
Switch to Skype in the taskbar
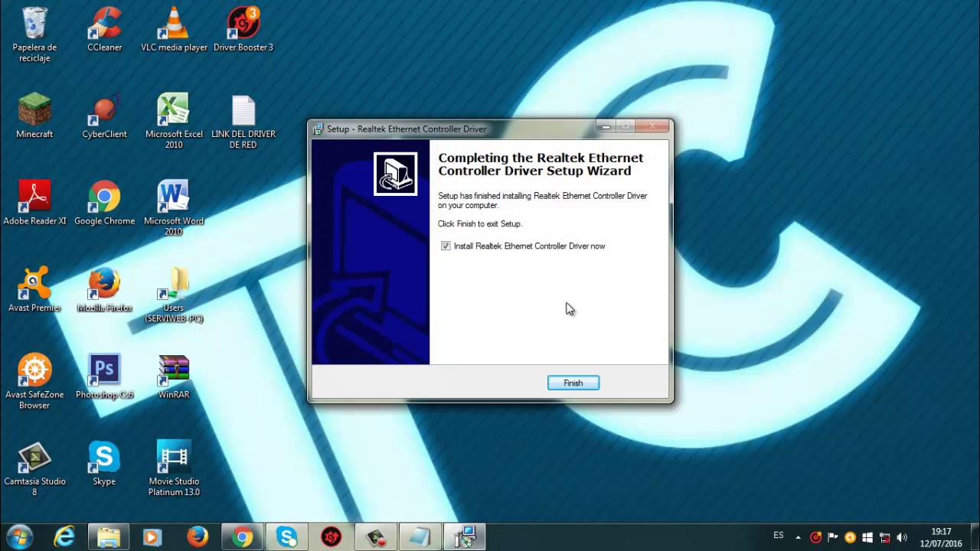[x=287, y=537]
